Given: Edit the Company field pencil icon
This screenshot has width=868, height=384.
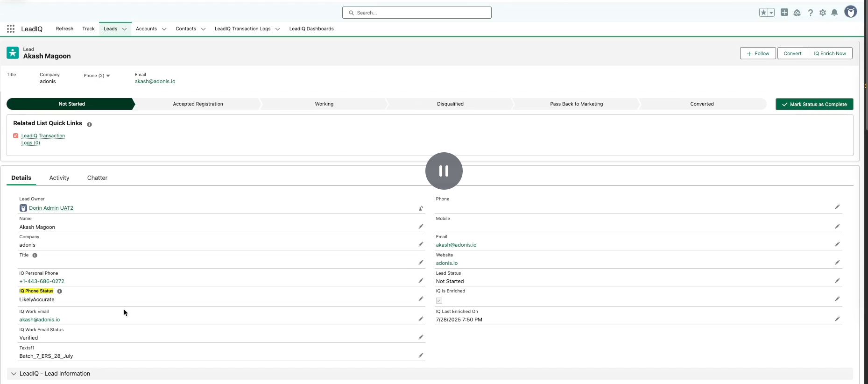Looking at the screenshot, I should (x=421, y=244).
